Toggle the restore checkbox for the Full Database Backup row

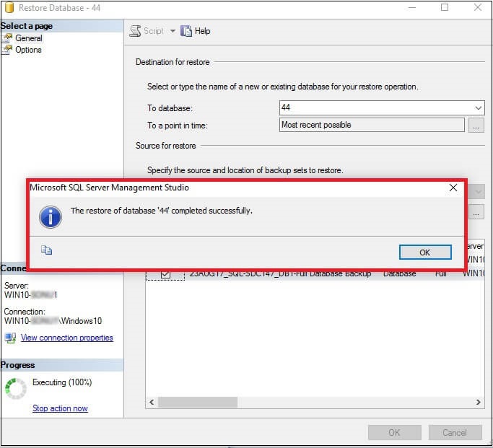click(x=165, y=274)
